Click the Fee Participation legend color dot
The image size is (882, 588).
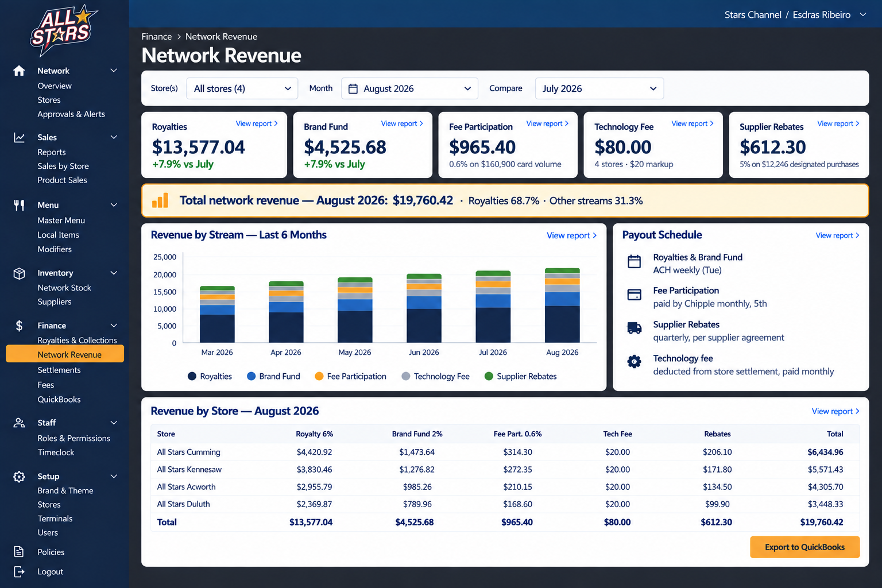click(319, 376)
